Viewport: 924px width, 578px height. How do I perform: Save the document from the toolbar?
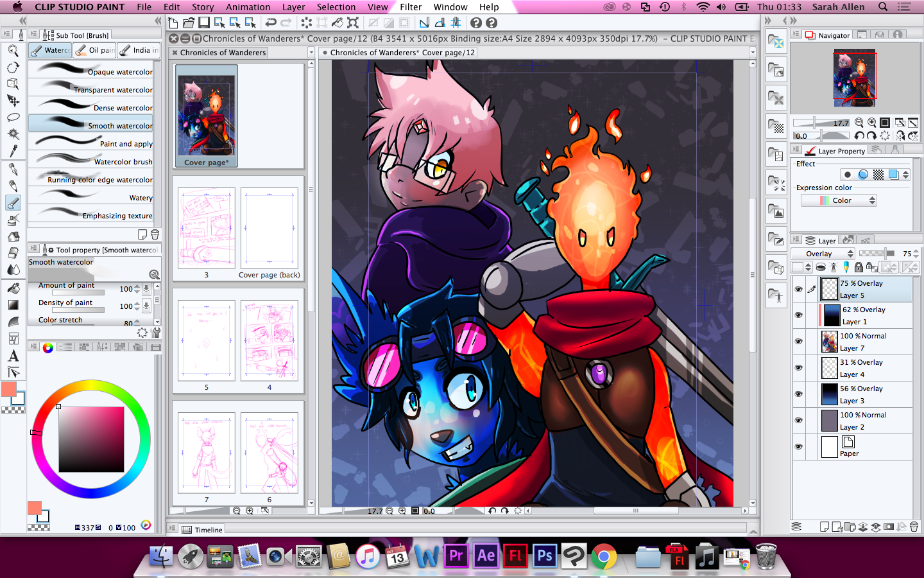tap(204, 22)
